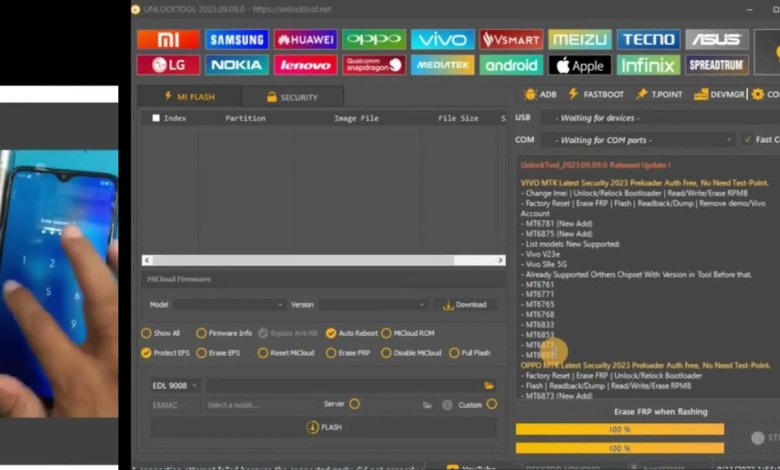Select the Nokia brand logo
This screenshot has height=470, width=780.
click(x=236, y=65)
